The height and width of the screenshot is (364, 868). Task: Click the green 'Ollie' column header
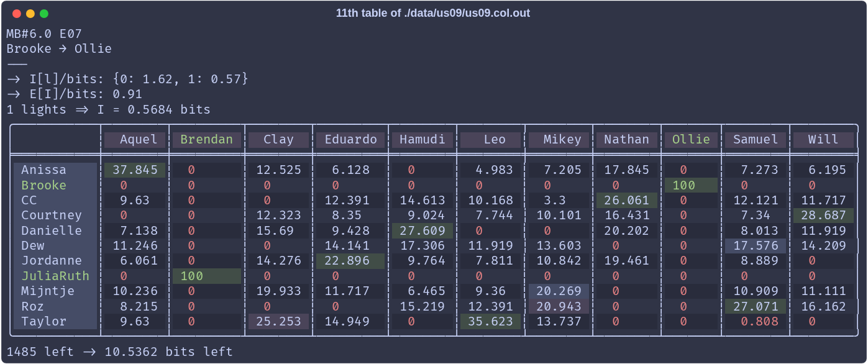pos(691,139)
